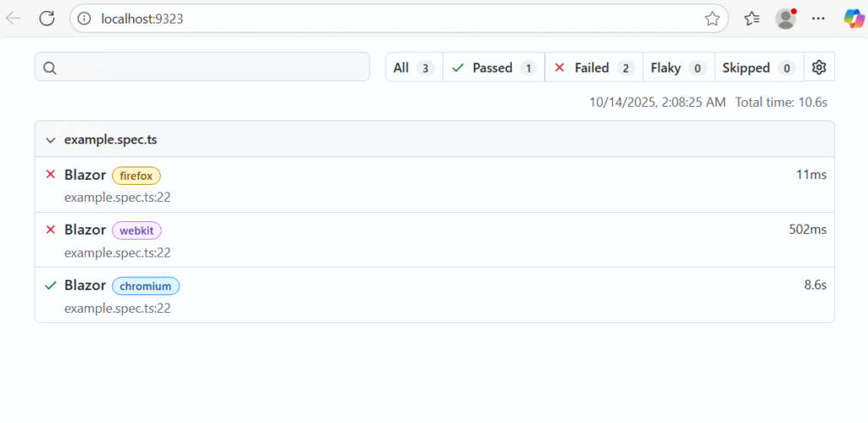Screen dimensions: 868x423
Task: Open the browser three-dots settings menu
Action: [x=818, y=18]
